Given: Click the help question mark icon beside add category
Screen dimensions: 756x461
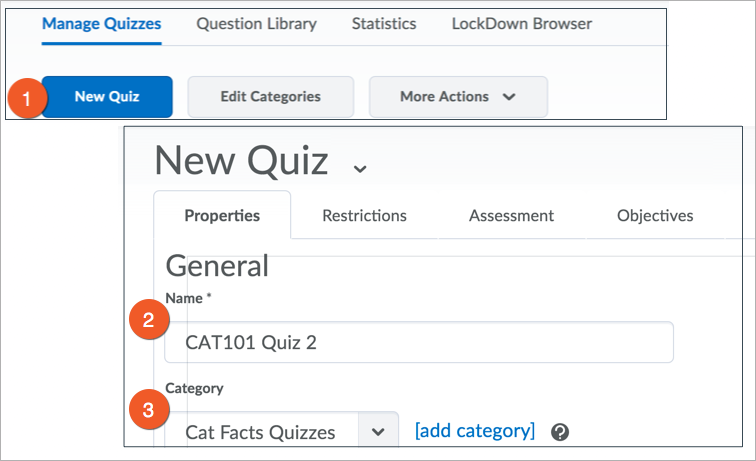Looking at the screenshot, I should pyautogui.click(x=560, y=432).
